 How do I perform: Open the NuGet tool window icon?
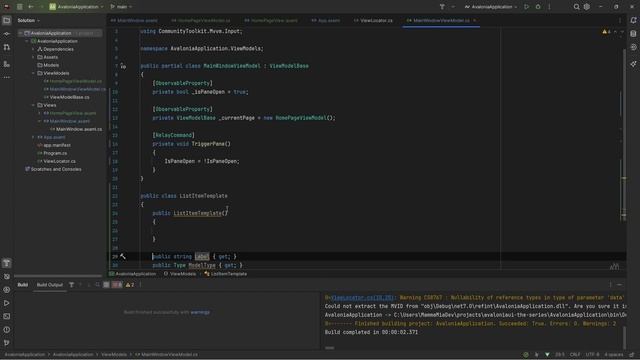(7, 277)
